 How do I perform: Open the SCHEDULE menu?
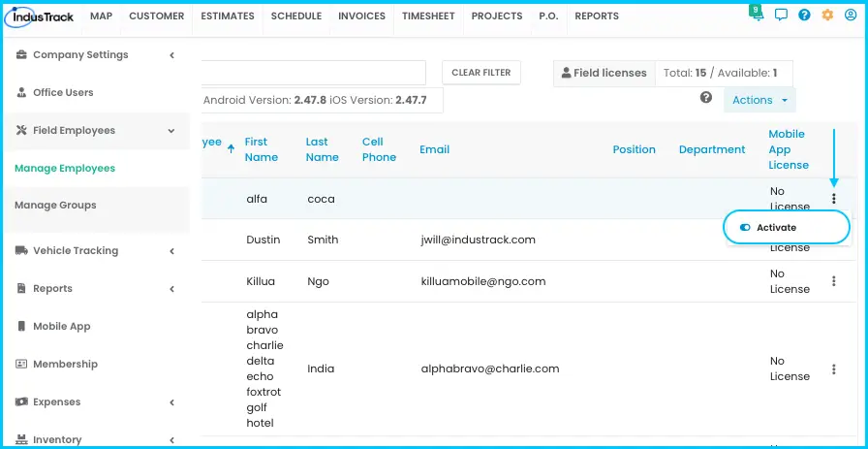[296, 16]
